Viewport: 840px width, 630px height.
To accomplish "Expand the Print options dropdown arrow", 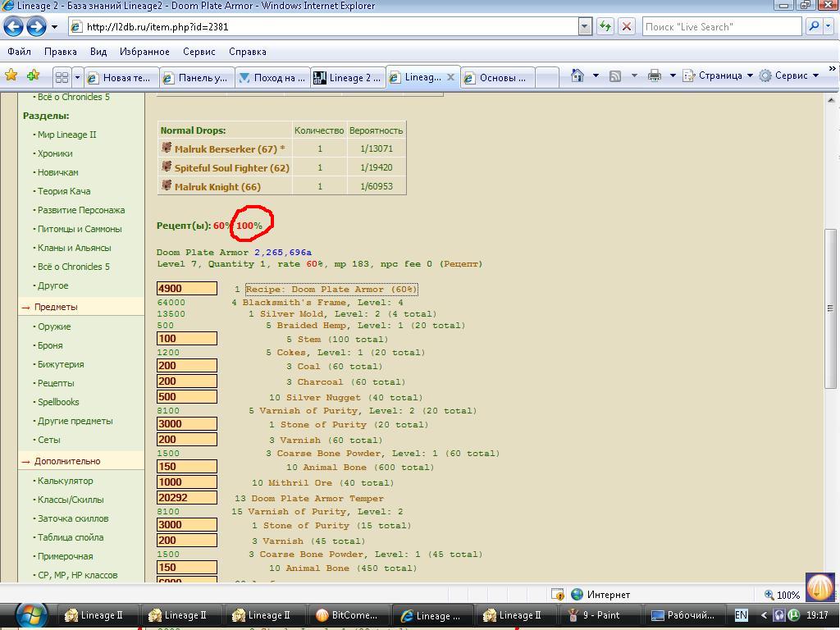I will tap(673, 75).
